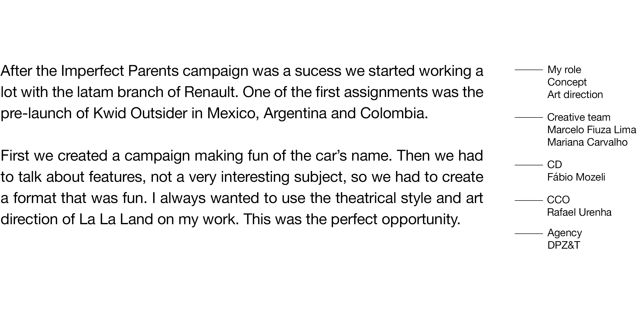Click the line beside "My role"

(x=529, y=70)
